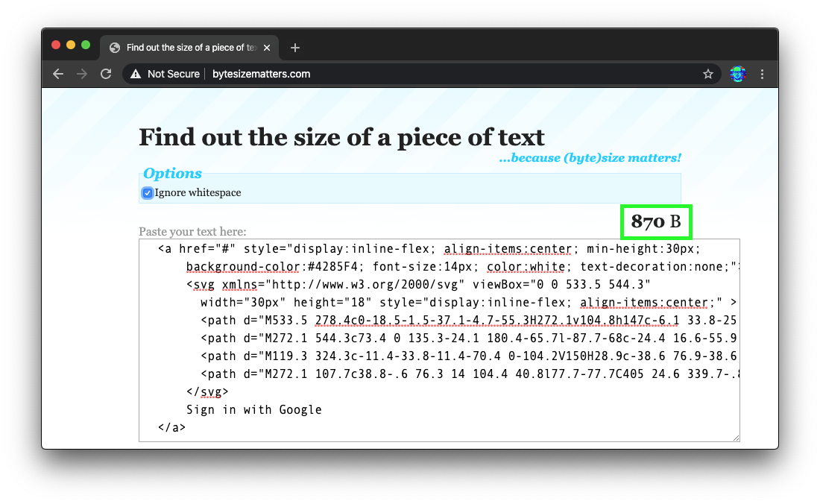Click the forward navigation arrow

pos(82,74)
